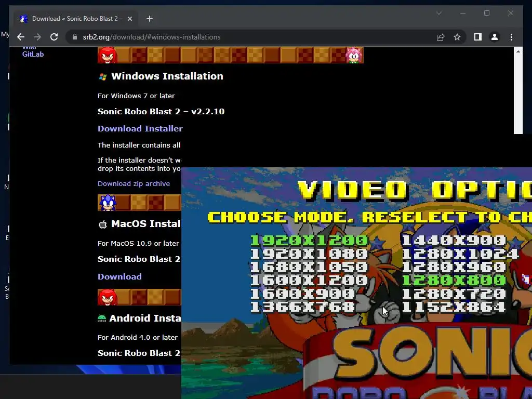Open the Chrome profile menu
The height and width of the screenshot is (399, 532).
(495, 37)
